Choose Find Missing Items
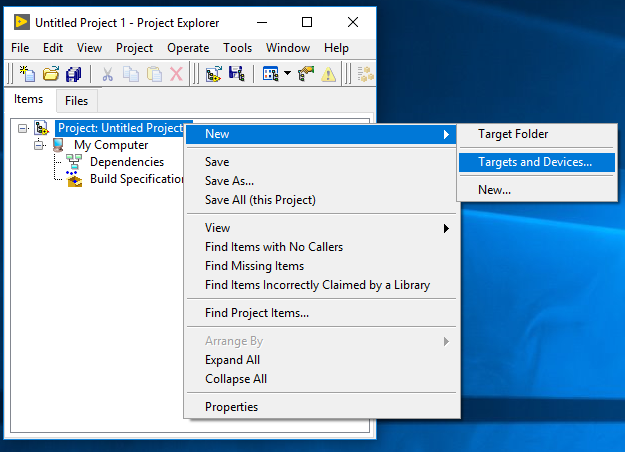This screenshot has width=625, height=452. point(321,266)
